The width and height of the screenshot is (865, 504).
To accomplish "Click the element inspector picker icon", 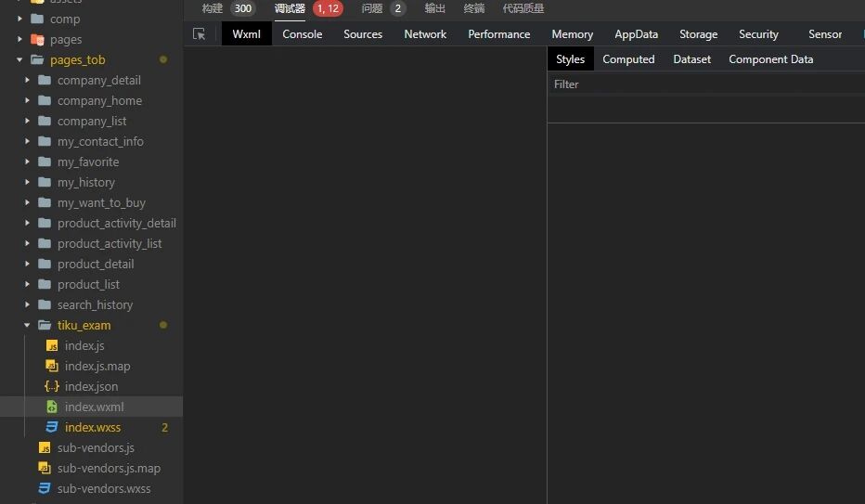I will (x=199, y=34).
